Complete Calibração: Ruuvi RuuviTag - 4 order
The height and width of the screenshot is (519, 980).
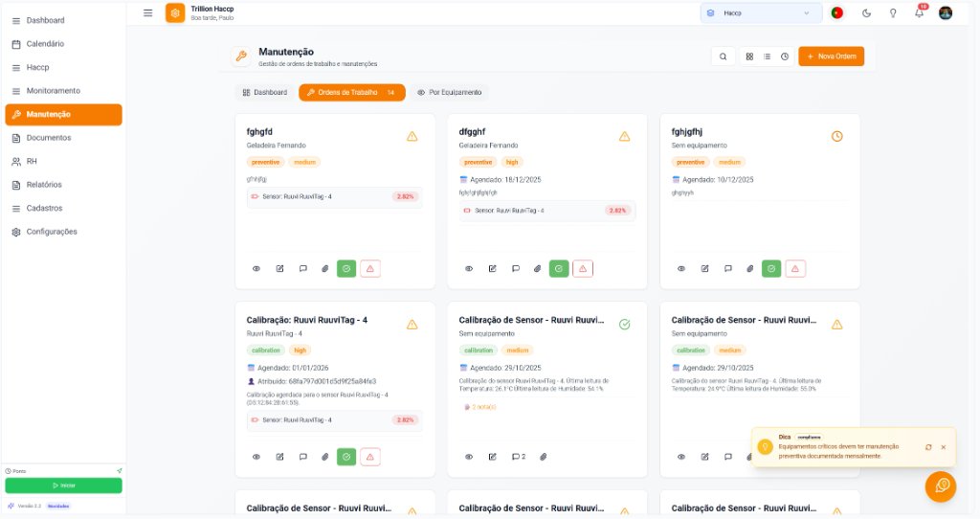[x=346, y=457]
